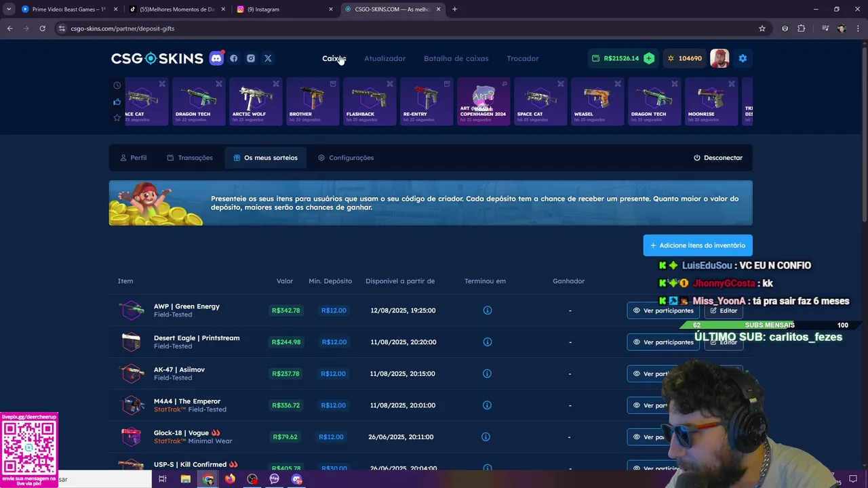Open the Moonrise drop card
868x488 pixels.
(711, 102)
